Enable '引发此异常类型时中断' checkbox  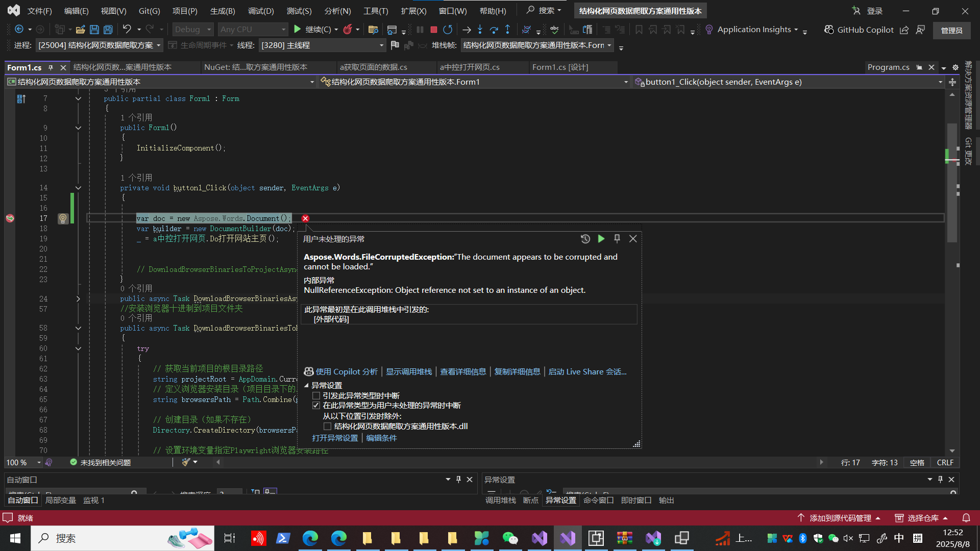(x=316, y=396)
